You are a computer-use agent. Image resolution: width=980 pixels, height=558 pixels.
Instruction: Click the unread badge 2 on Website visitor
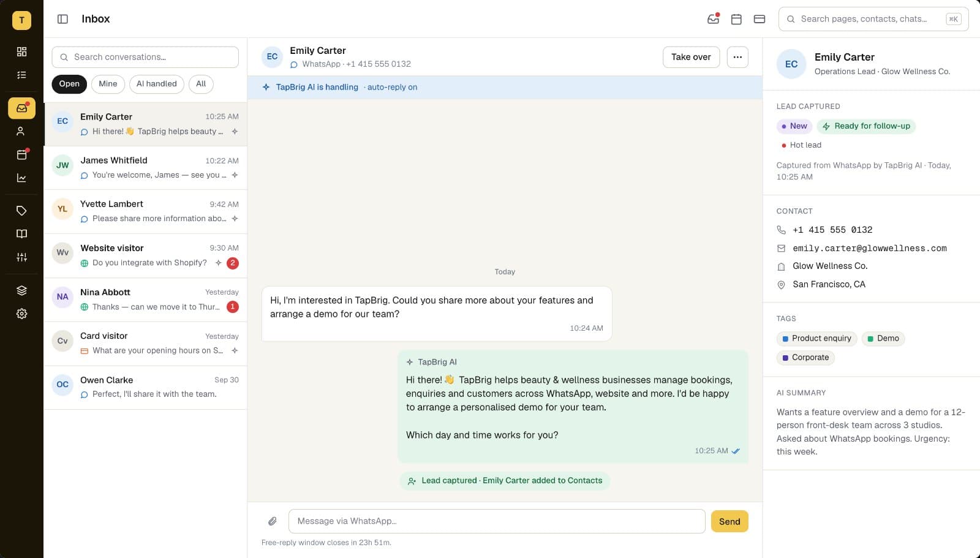click(233, 263)
